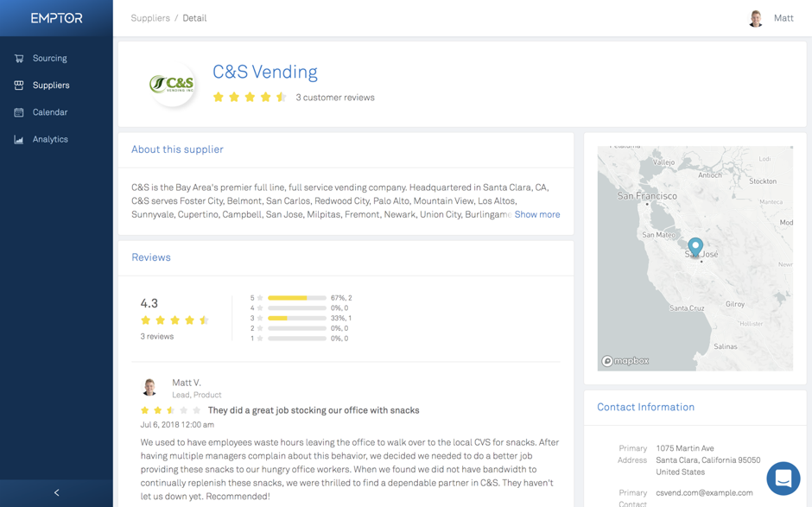Click the map location pin

click(x=695, y=246)
